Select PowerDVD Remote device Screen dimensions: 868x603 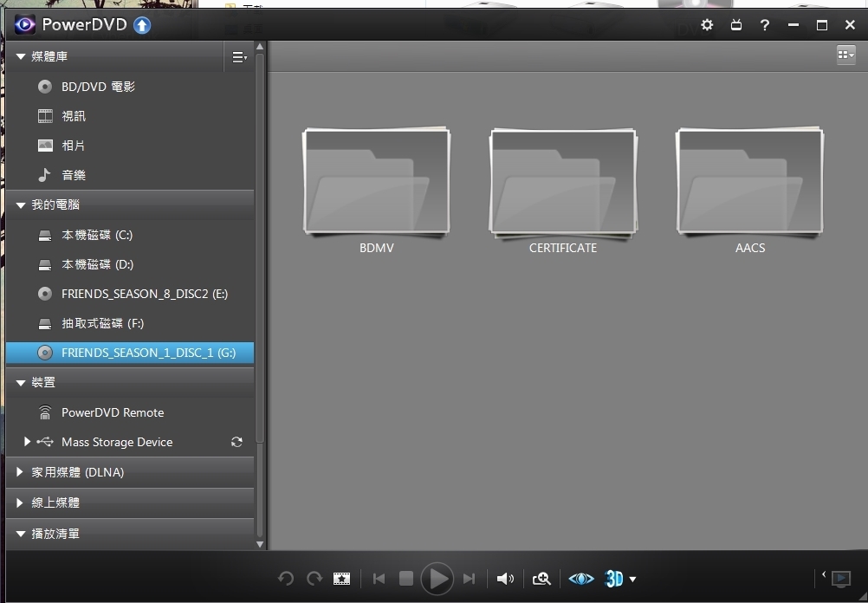(x=130, y=412)
